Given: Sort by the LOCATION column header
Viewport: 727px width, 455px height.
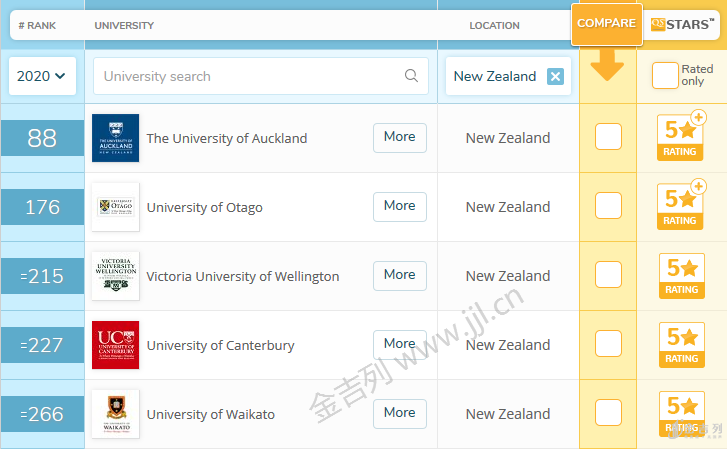Looking at the screenshot, I should [494, 26].
